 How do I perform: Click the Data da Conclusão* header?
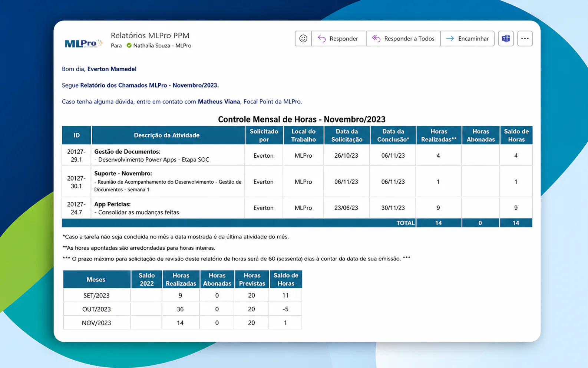[x=393, y=135]
